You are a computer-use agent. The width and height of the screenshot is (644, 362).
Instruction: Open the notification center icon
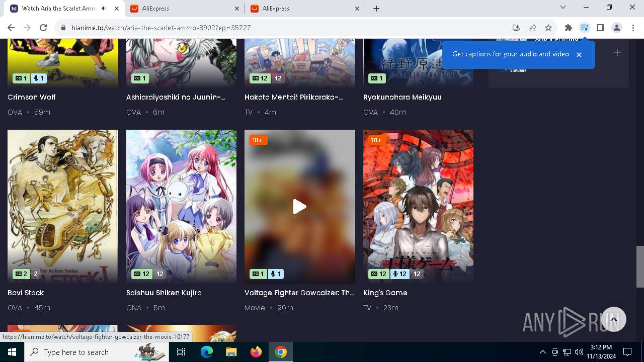[627, 352]
